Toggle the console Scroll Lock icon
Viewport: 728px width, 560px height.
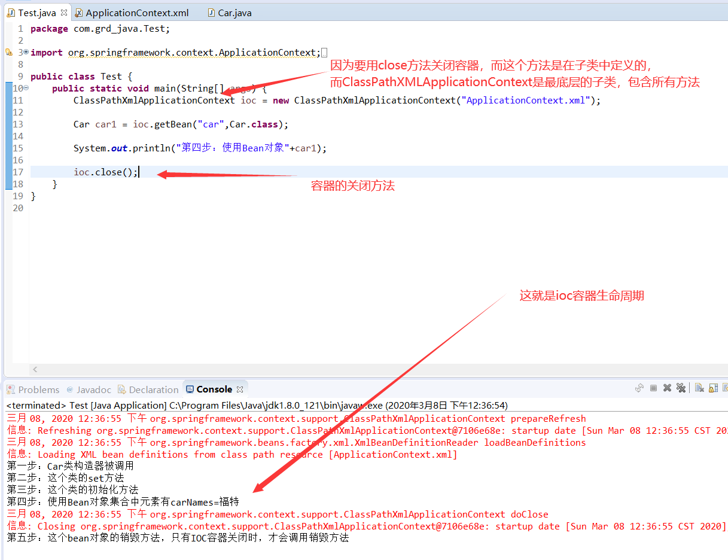[713, 388]
